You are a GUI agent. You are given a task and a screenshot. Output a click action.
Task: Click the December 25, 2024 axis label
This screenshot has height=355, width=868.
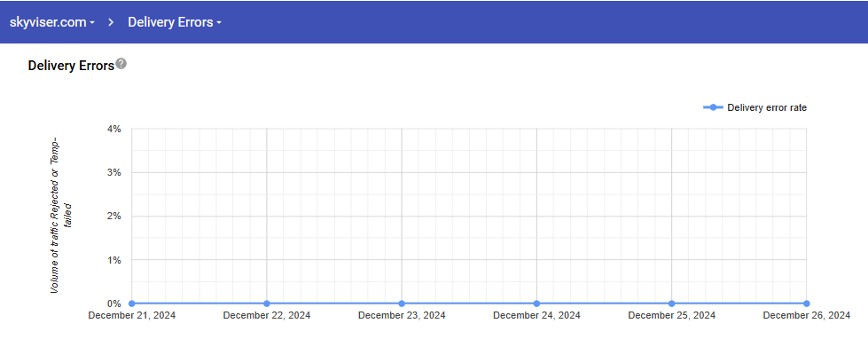671,315
